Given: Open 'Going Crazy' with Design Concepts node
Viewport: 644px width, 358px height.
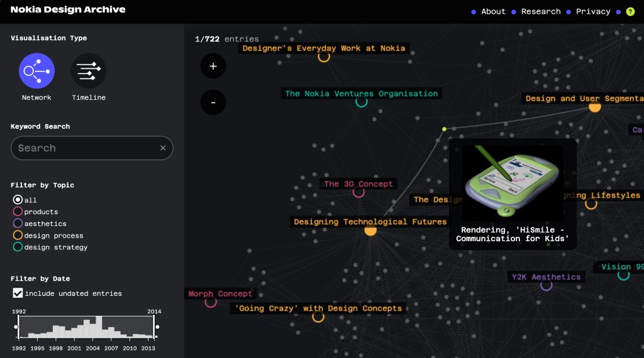Looking at the screenshot, I should tap(318, 308).
